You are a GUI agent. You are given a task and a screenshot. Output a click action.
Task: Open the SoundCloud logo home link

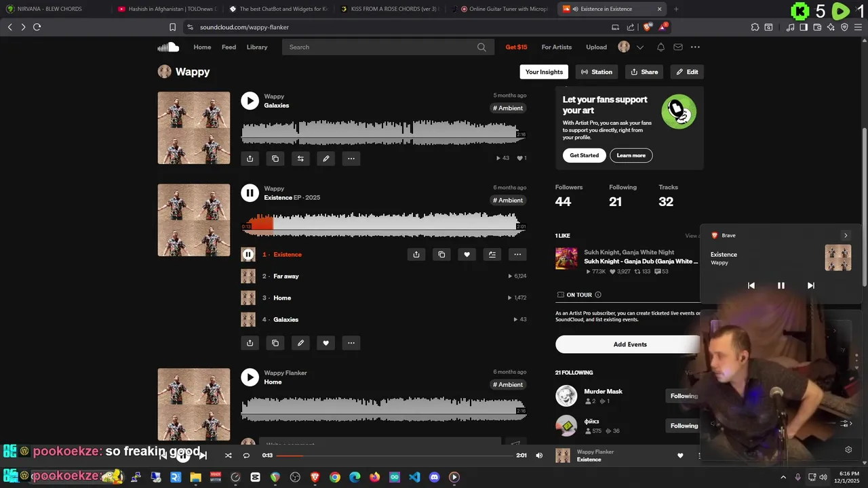168,47
